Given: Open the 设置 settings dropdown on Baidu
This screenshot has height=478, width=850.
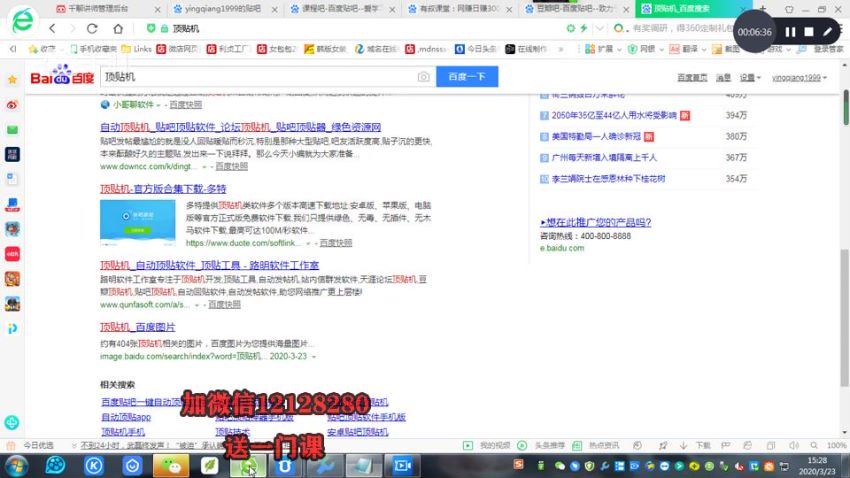Looking at the screenshot, I should [x=750, y=78].
